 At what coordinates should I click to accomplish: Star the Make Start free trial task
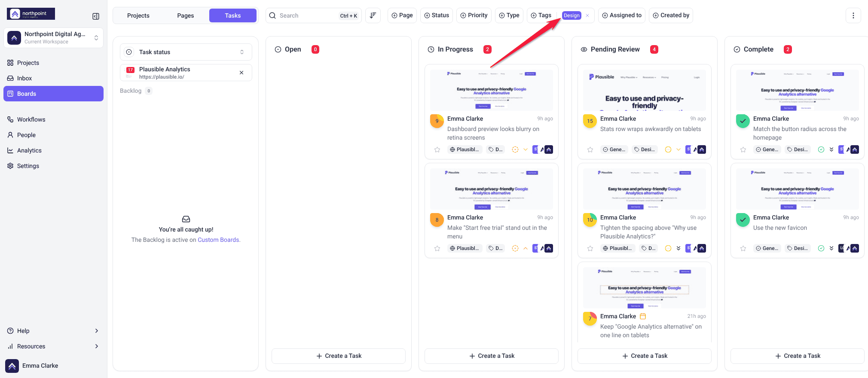tap(437, 248)
